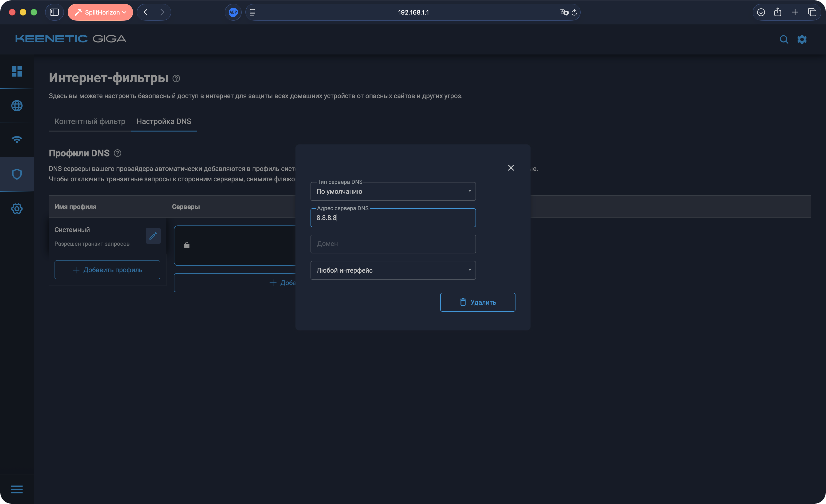Click the Серверы column header

pyautogui.click(x=186, y=207)
